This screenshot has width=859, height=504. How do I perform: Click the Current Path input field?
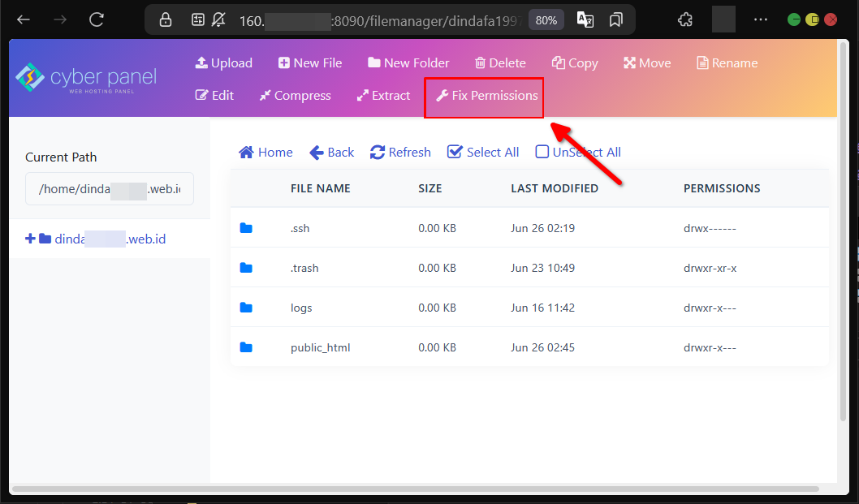110,189
